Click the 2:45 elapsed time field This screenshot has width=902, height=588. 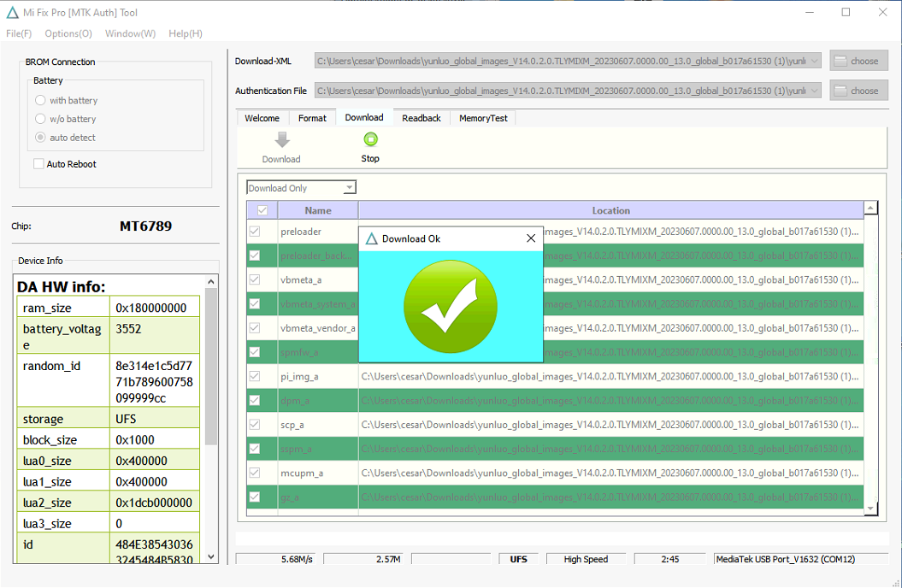click(669, 559)
